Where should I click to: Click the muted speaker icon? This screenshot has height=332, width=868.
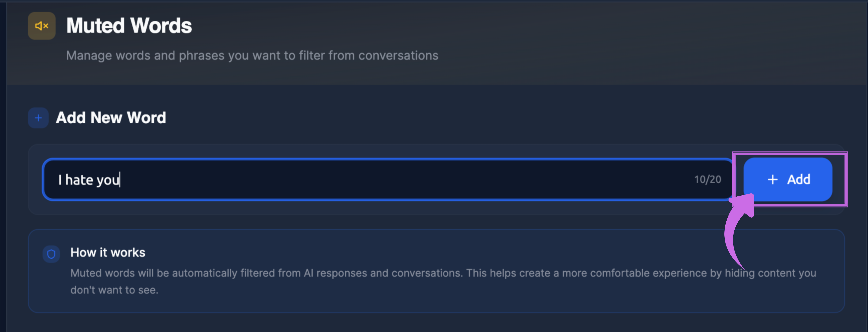41,26
